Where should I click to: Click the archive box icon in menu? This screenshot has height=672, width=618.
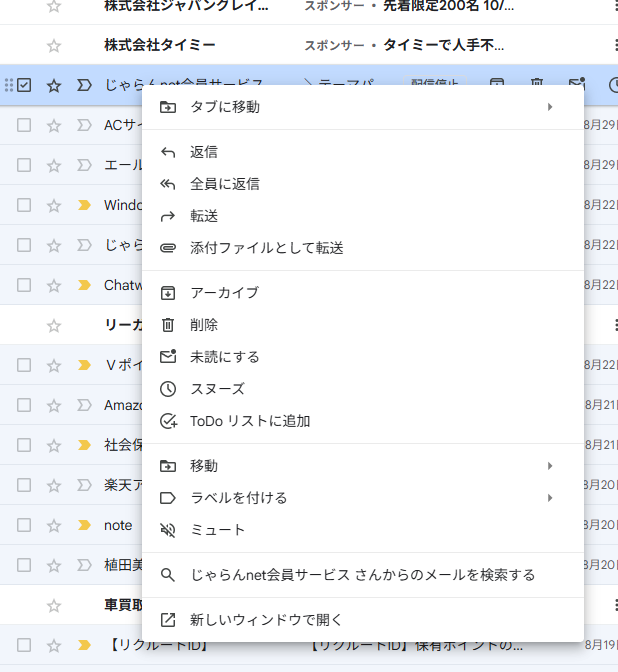pos(168,293)
